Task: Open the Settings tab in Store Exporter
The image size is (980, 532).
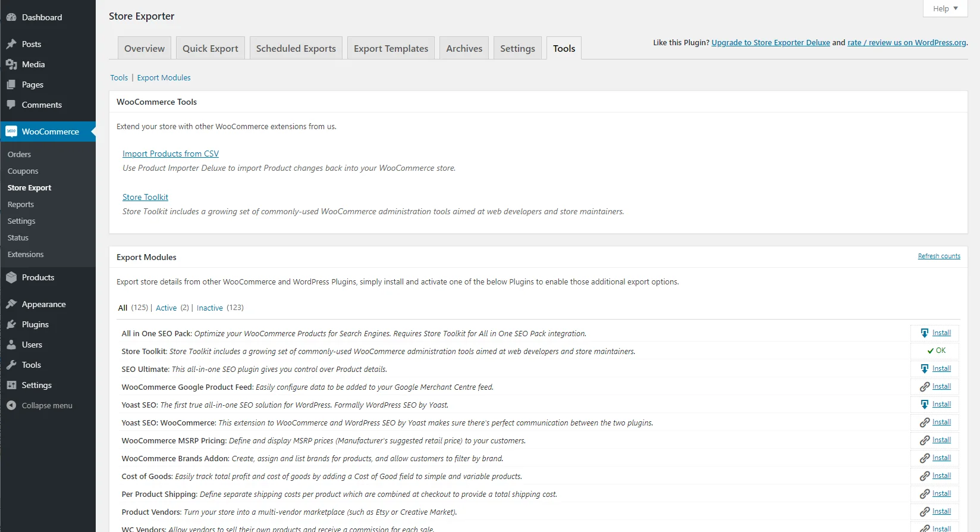Action: [517, 48]
